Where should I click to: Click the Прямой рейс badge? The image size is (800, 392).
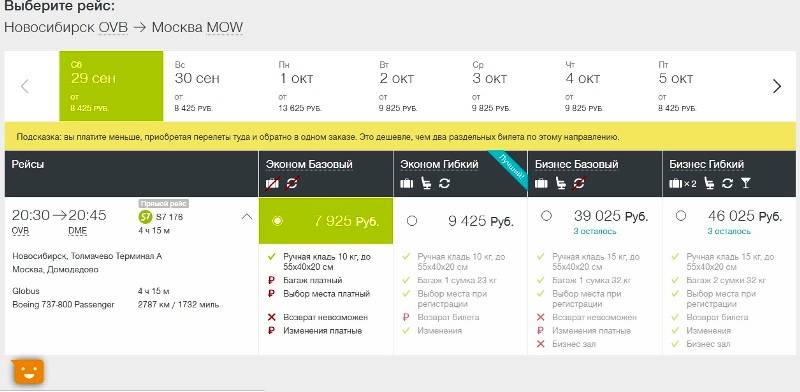pyautogui.click(x=164, y=204)
